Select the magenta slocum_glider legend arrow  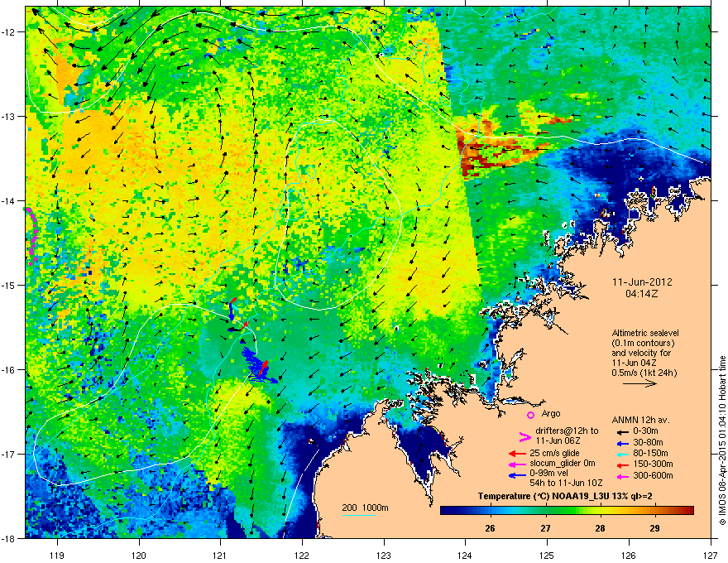click(x=517, y=464)
